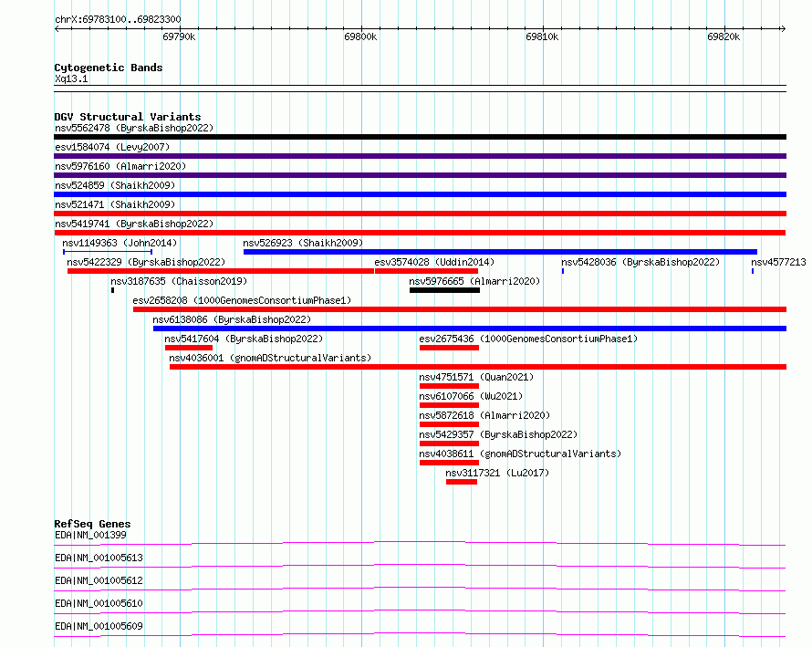Screen dimensions: 812x647
Task: Click nsv5872618 (Almarri2020) variant label
Action: pos(484,415)
